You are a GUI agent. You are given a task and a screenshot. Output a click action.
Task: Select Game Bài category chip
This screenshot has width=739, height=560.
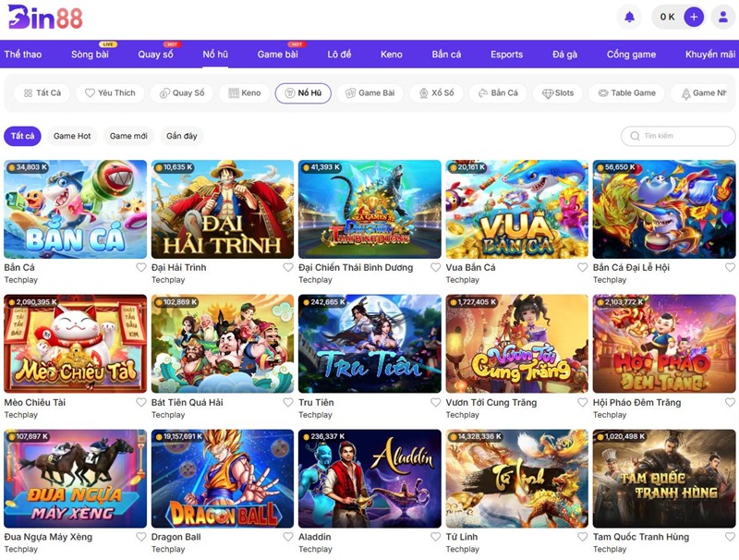(x=370, y=92)
